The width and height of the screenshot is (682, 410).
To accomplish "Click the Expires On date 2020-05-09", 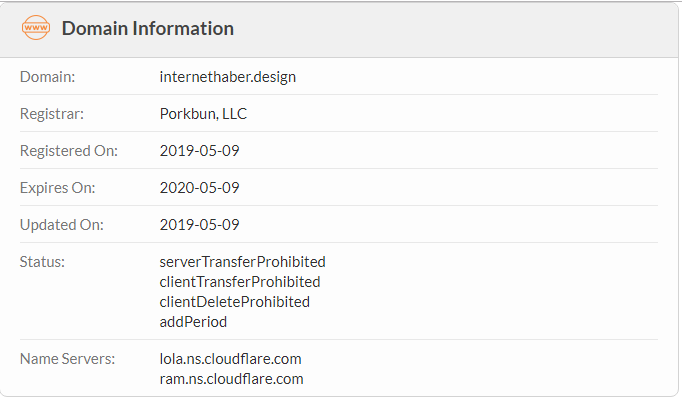I will (x=199, y=187).
